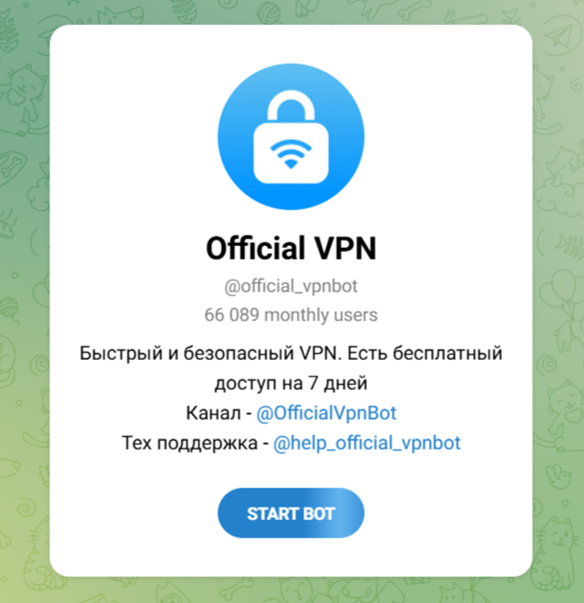Viewport: 584px width, 603px height.
Task: Click the fish skeleton doodle at top left
Action: [9, 33]
